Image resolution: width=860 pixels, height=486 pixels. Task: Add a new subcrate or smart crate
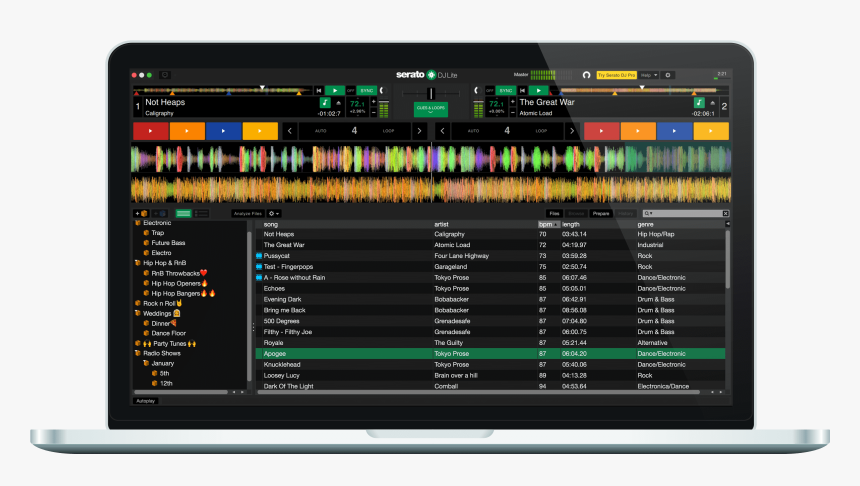click(x=160, y=213)
